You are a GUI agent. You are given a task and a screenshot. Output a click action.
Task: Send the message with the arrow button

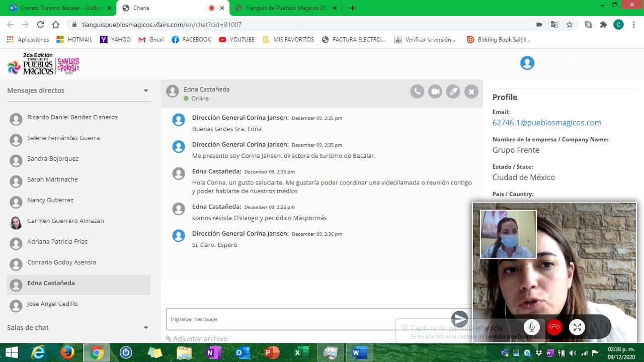coord(459,319)
